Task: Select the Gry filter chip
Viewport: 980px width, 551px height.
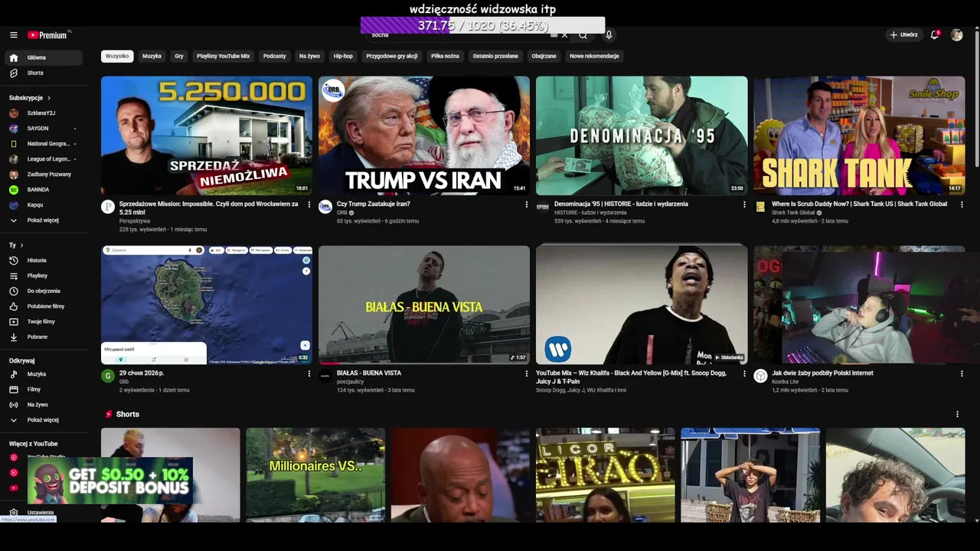Action: point(179,56)
